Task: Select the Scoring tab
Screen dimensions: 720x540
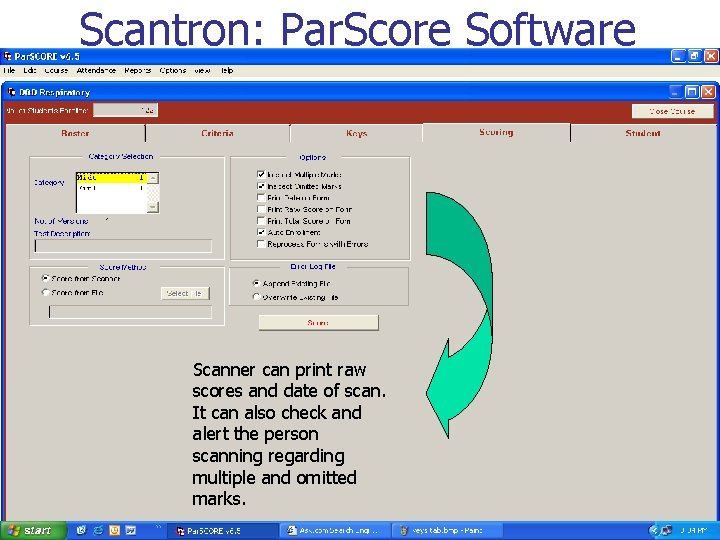Action: click(496, 132)
